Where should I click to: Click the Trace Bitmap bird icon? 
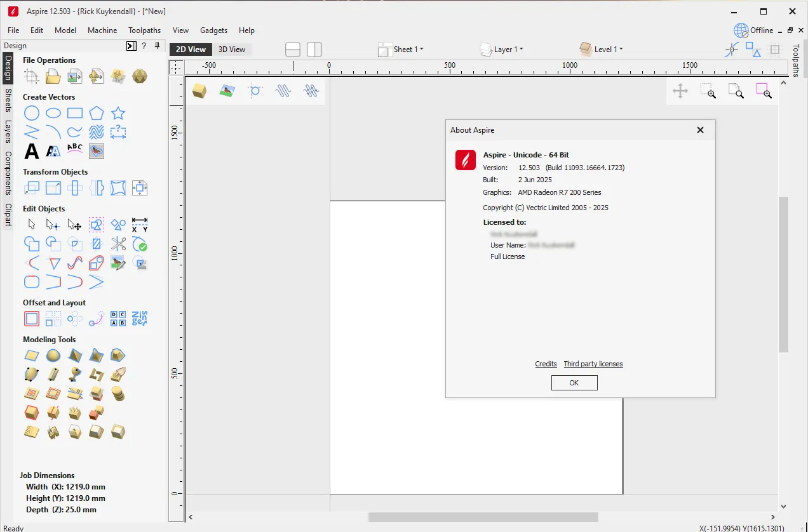[97, 150]
